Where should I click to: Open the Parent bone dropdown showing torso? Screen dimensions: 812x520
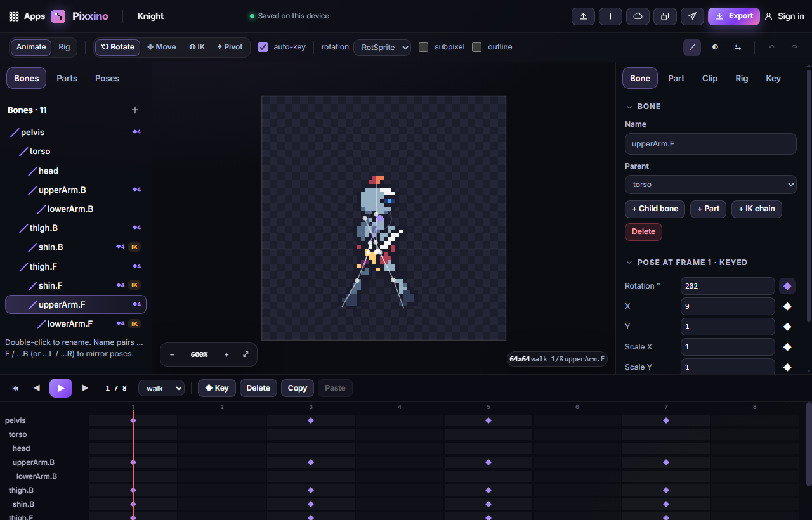pyautogui.click(x=710, y=185)
